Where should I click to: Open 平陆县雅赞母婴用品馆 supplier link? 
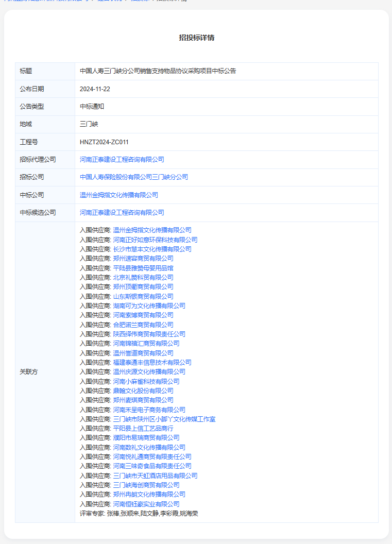tap(143, 268)
